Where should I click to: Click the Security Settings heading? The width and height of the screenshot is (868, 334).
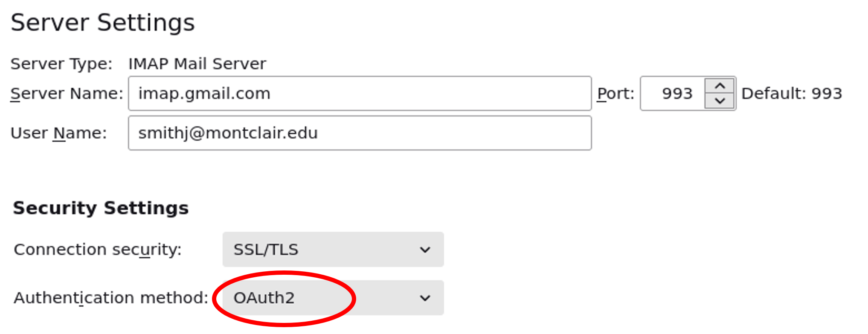click(101, 208)
